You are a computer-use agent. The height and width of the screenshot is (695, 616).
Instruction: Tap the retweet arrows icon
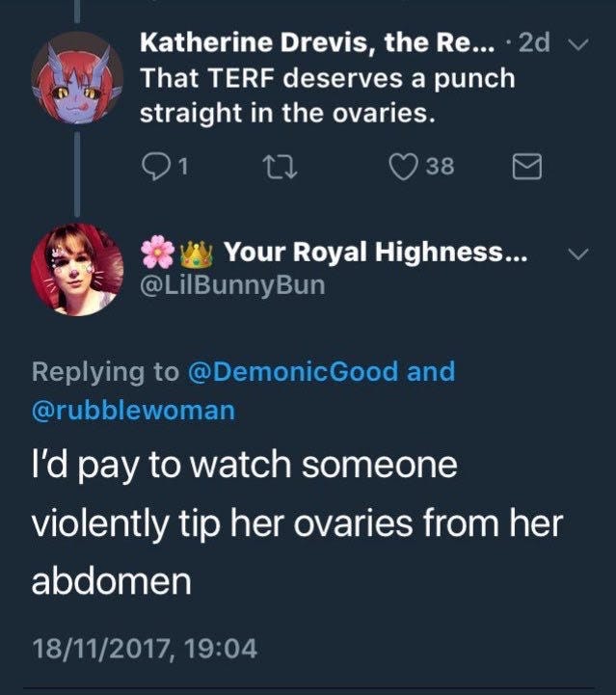pos(281,167)
